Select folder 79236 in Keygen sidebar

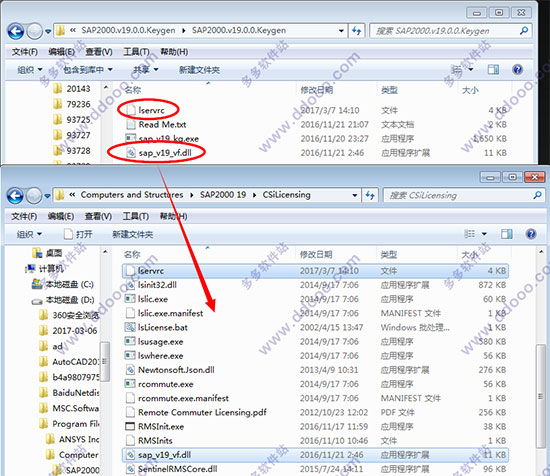click(x=72, y=104)
